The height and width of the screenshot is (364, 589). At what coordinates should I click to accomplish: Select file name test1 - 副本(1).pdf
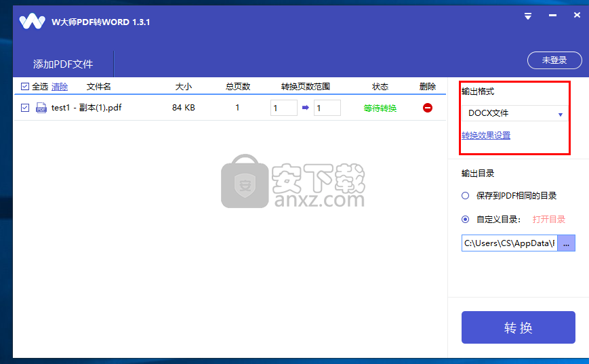click(x=86, y=108)
